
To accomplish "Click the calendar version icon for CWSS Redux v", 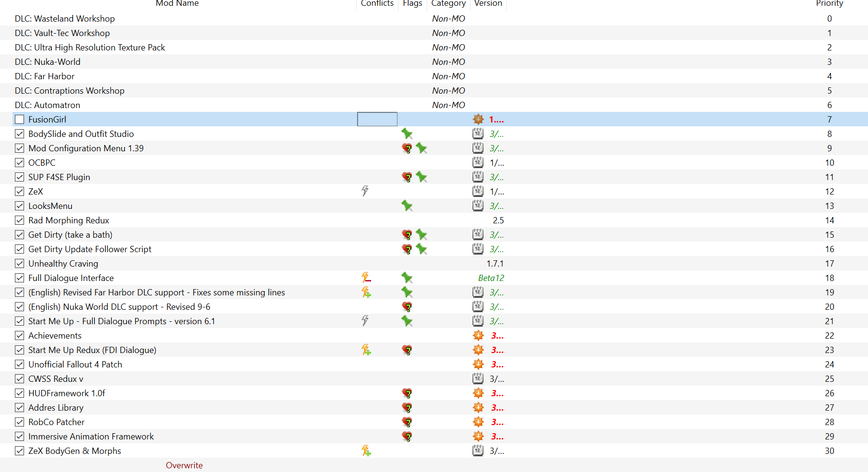I will [478, 378].
